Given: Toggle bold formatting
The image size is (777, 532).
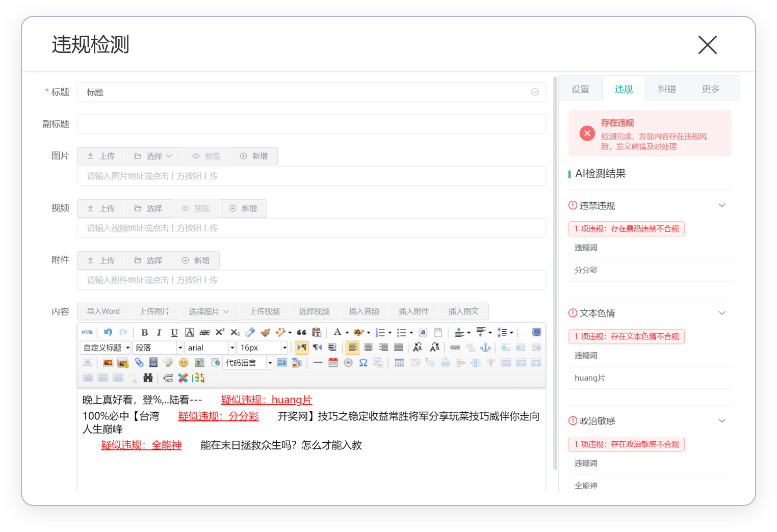Looking at the screenshot, I should coord(144,332).
